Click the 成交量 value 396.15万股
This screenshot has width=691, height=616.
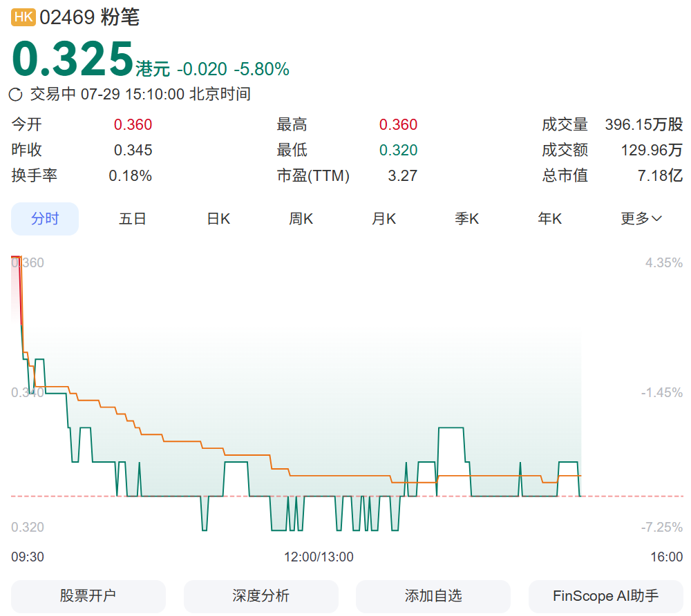click(644, 124)
